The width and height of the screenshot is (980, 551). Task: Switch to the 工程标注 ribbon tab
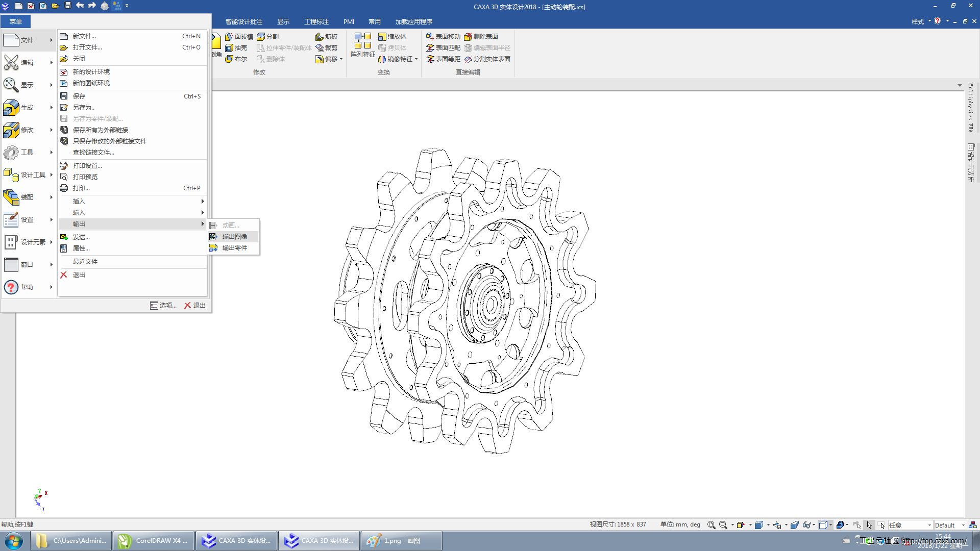(x=316, y=21)
